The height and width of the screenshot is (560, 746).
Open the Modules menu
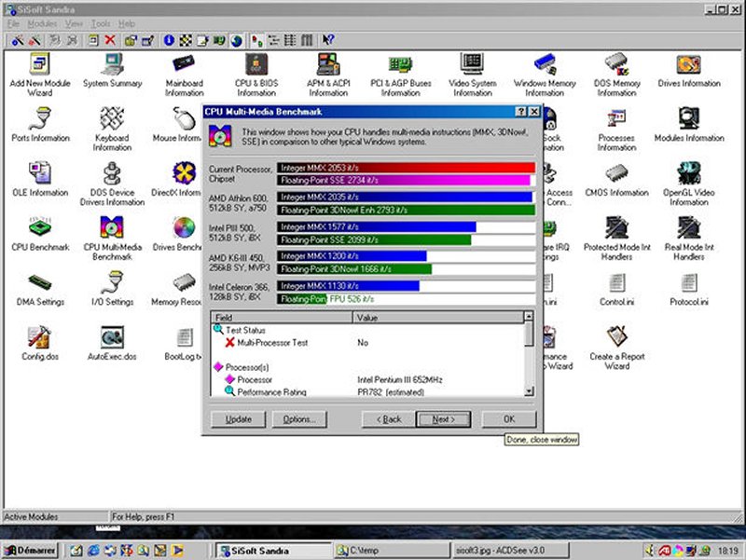pyautogui.click(x=42, y=23)
